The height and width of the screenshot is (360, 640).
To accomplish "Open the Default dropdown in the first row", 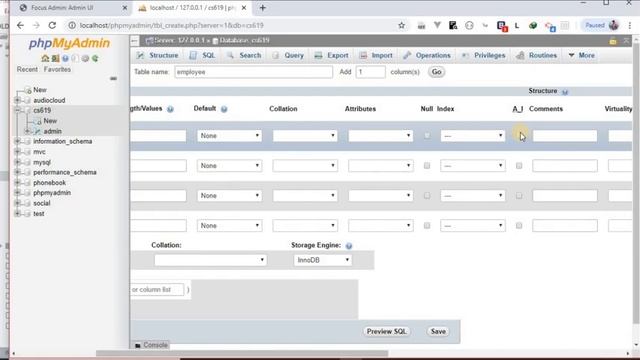I will pos(229,136).
